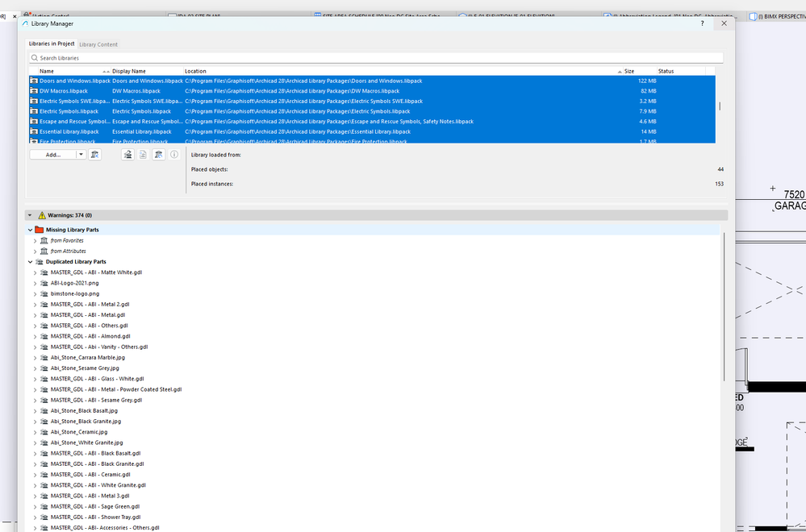The width and height of the screenshot is (806, 532).
Task: Select the Essential Library.libpack row
Action: coord(372,132)
